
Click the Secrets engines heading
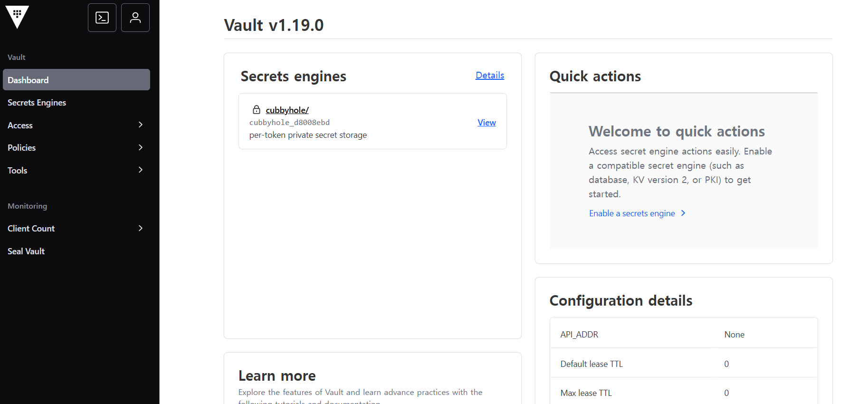[294, 76]
